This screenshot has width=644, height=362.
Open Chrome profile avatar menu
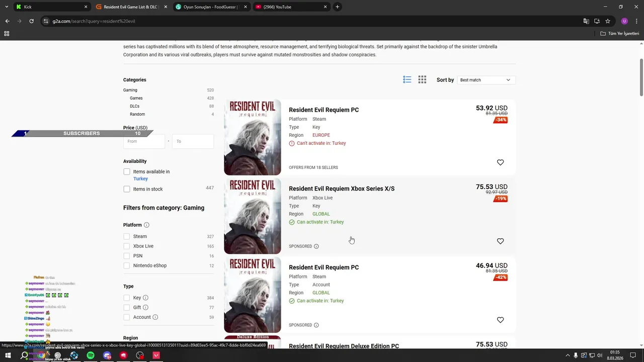tap(624, 21)
